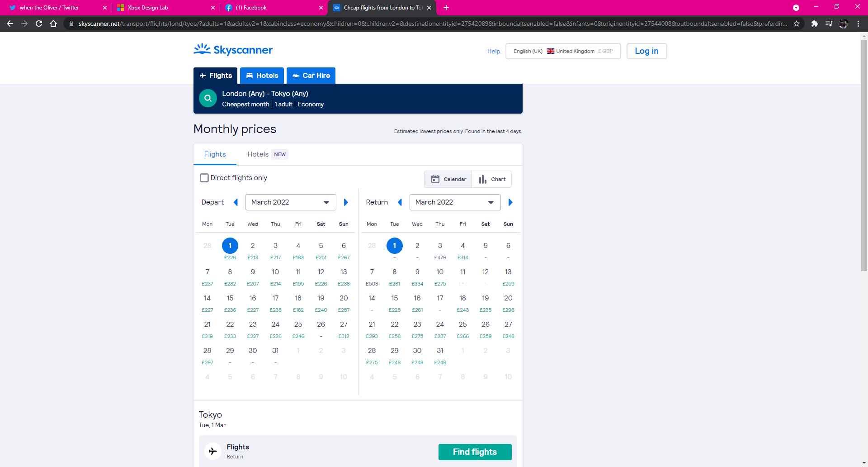868x467 pixels.
Task: Advance to next return month arrow
Action: pyautogui.click(x=510, y=202)
